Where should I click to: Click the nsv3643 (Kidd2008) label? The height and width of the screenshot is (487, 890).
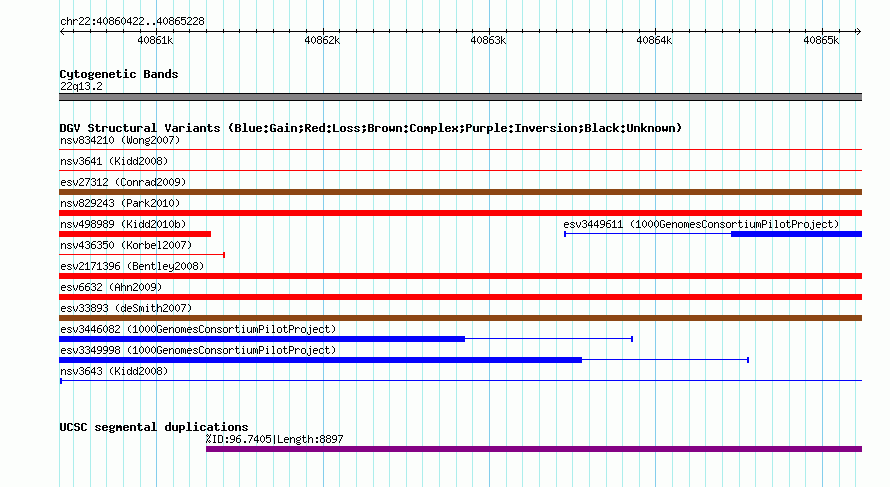pyautogui.click(x=114, y=371)
